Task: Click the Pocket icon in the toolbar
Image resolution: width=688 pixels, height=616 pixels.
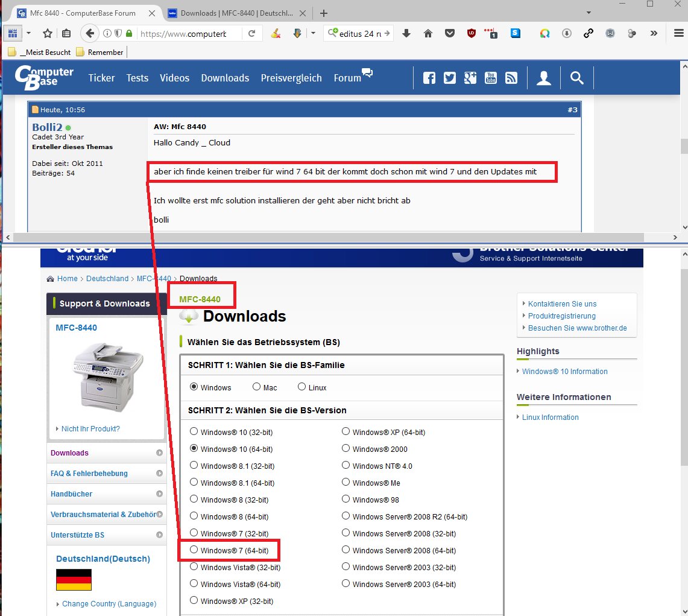Action: pos(450,33)
